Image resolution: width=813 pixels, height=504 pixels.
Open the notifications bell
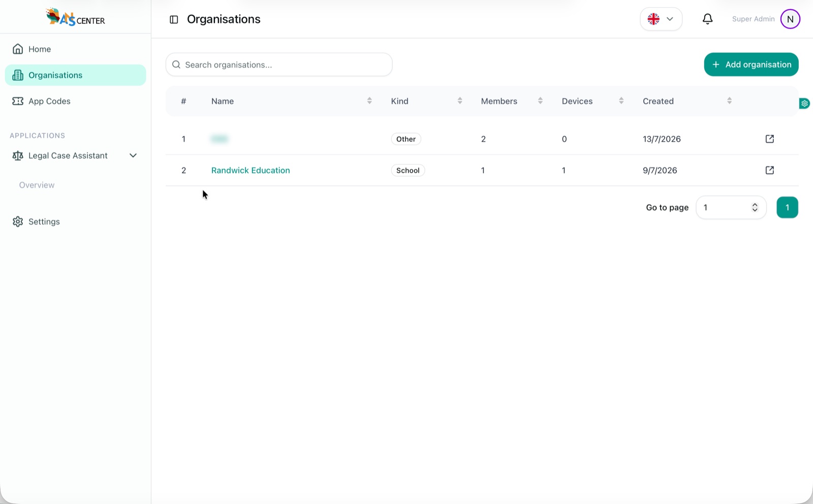707,19
